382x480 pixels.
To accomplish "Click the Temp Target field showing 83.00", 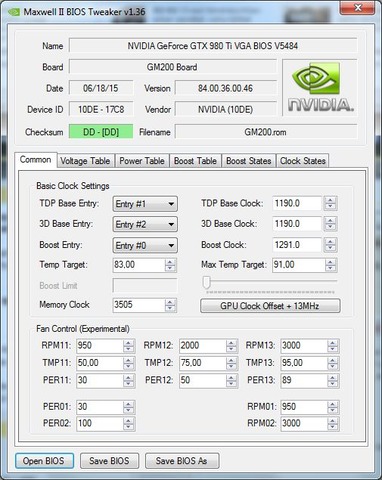I will point(139,265).
